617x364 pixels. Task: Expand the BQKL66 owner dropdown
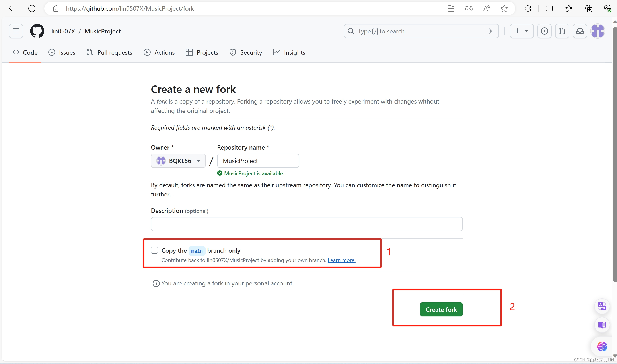[x=178, y=161]
